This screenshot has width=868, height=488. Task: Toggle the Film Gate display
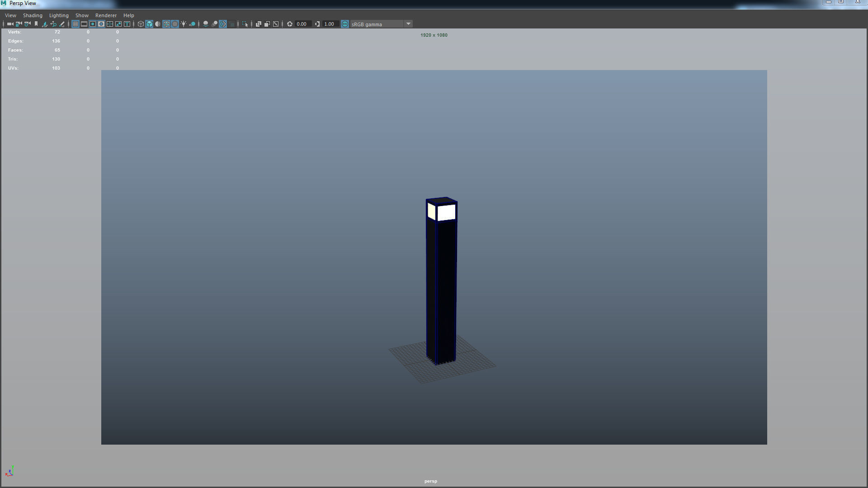click(84, 24)
